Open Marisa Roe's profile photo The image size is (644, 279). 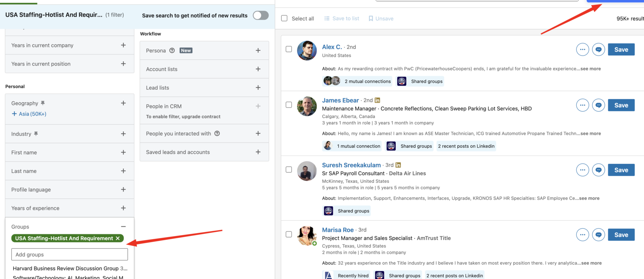[x=307, y=236]
